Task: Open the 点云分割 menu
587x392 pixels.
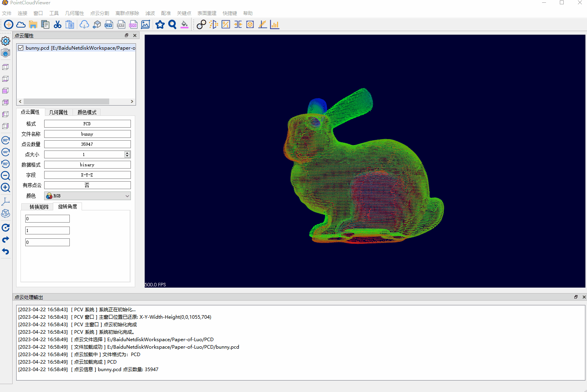Action: [100, 13]
